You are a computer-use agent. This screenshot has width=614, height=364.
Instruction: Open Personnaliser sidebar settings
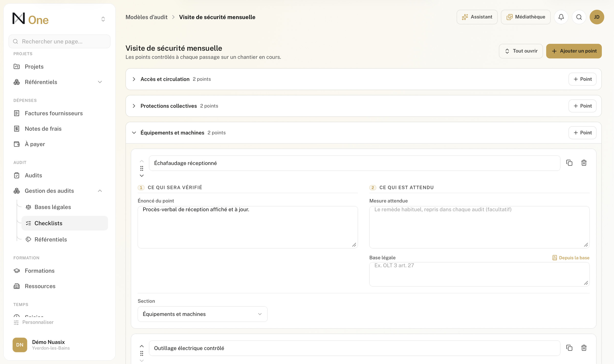(34, 322)
